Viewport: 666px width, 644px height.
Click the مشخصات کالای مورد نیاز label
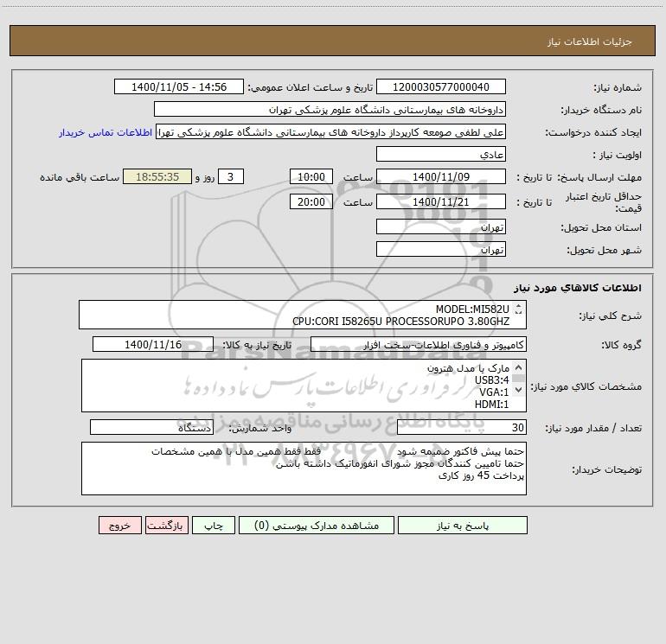click(586, 386)
